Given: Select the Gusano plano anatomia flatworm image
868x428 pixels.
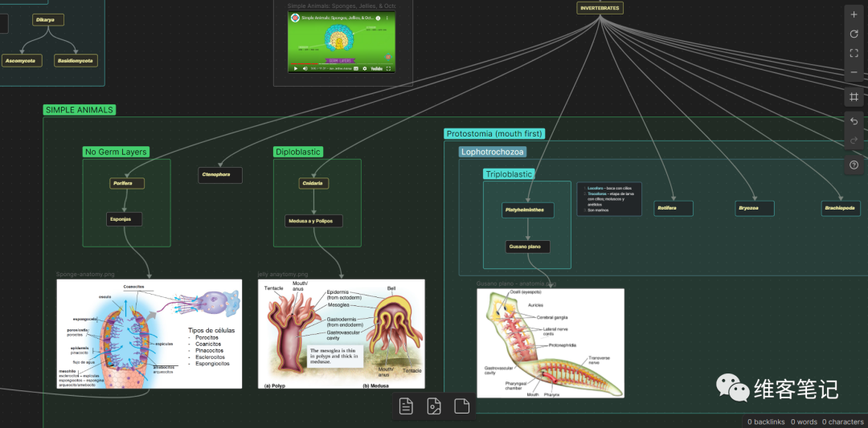Looking at the screenshot, I should (x=551, y=343).
